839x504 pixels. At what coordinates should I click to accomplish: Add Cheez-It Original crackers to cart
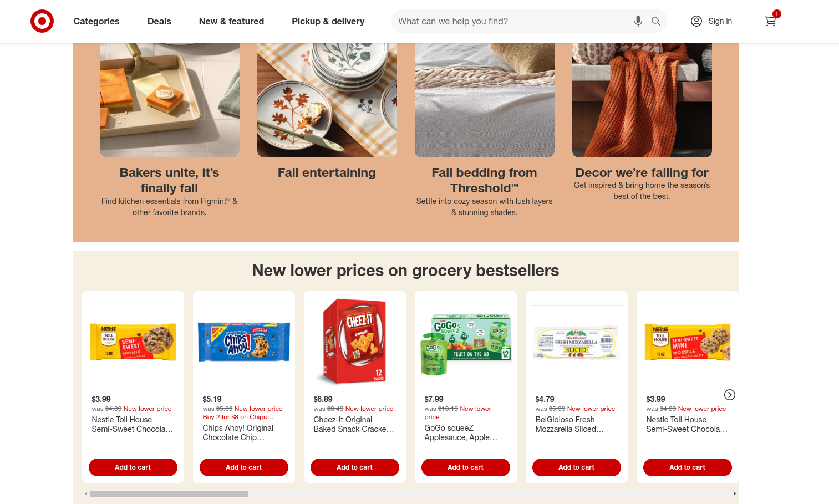[x=355, y=467]
